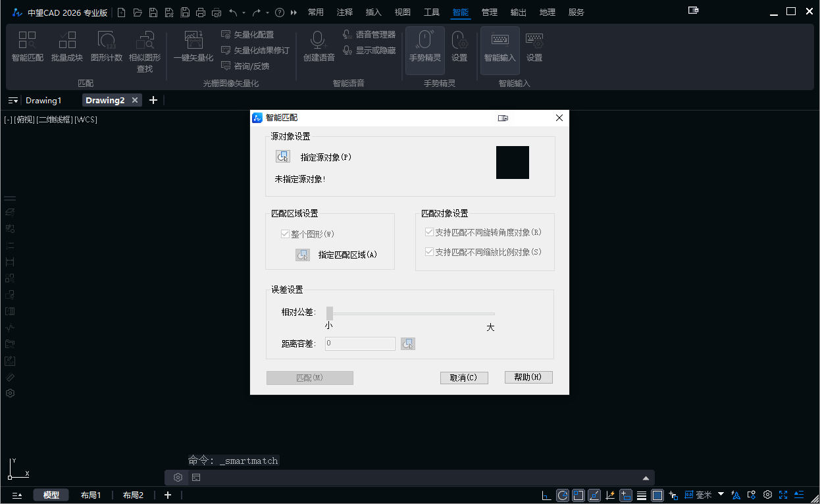The width and height of the screenshot is (820, 504).
Task: Expand command line history up arrow
Action: click(646, 478)
